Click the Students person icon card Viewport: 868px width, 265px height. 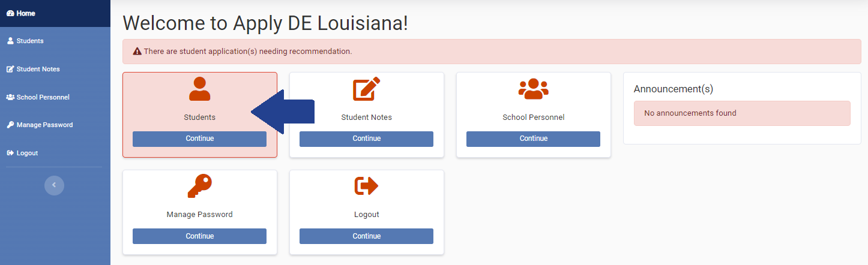[199, 89]
